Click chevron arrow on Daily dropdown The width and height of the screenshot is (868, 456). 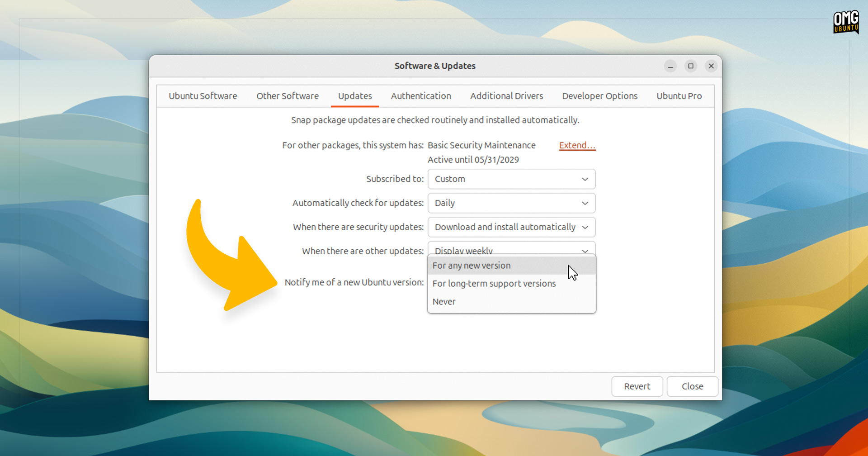(x=585, y=203)
